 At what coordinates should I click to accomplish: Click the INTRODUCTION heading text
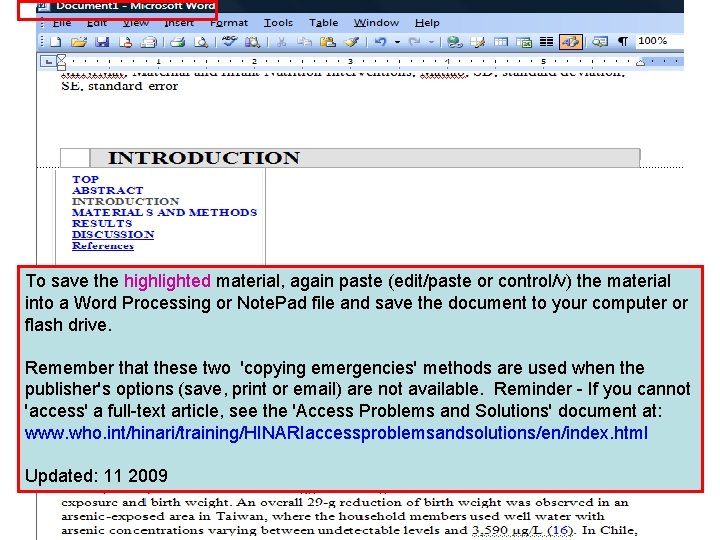coord(204,158)
